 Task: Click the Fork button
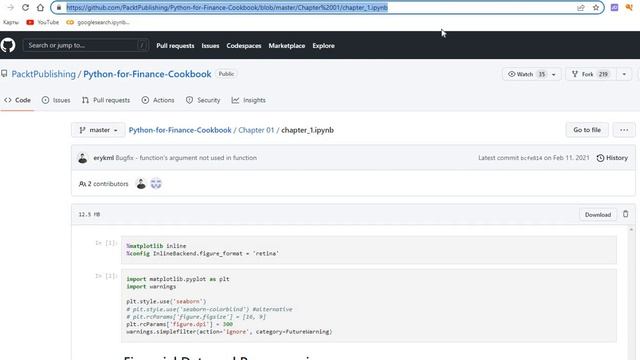click(x=590, y=74)
